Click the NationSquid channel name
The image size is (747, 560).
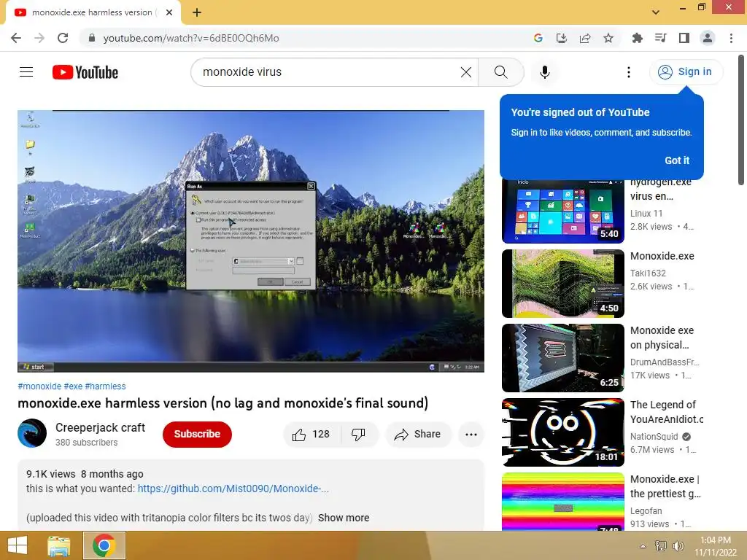pos(654,437)
